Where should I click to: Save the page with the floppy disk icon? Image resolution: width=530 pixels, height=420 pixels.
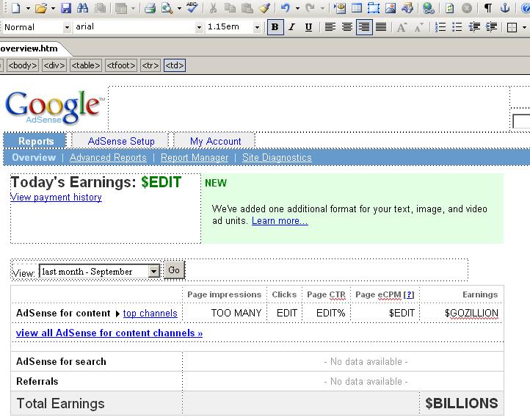click(66, 8)
